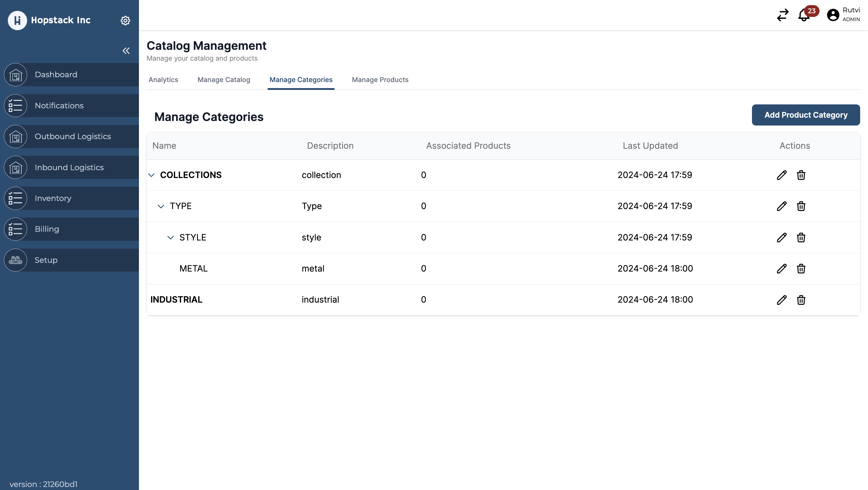Click the notification bell showing 23 alerts
The height and width of the screenshot is (490, 868).
[804, 15]
